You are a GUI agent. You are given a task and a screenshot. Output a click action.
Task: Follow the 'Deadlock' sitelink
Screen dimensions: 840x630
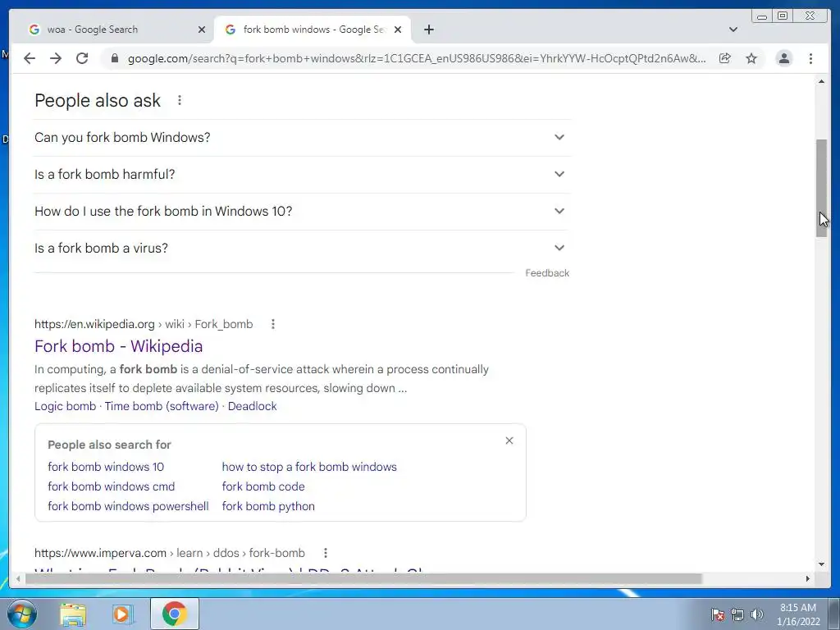[x=253, y=406]
